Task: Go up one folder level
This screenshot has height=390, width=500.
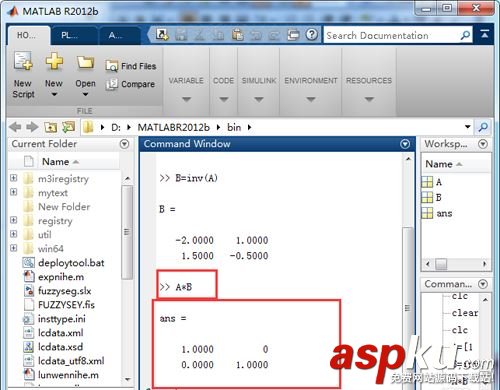Action: [51, 127]
